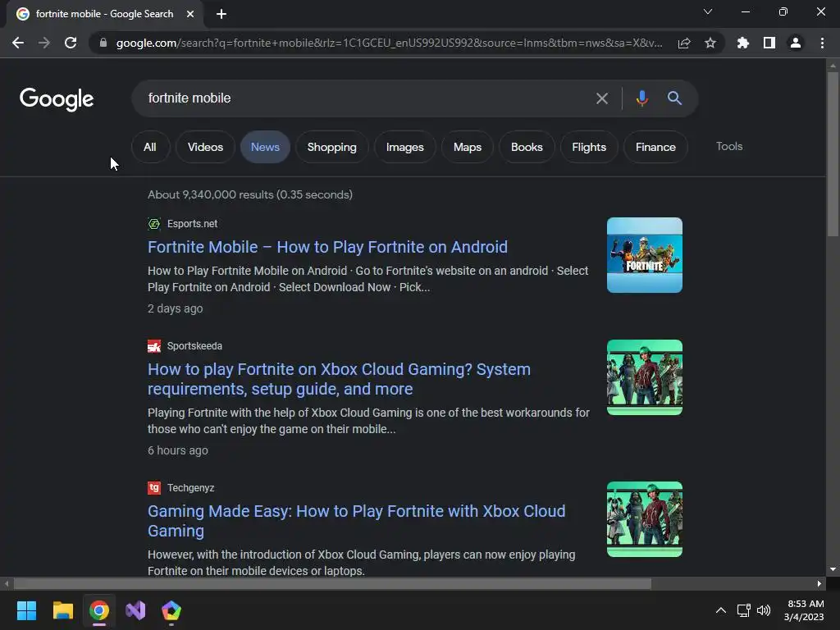Image resolution: width=840 pixels, height=630 pixels.
Task: Reload the page with refresh icon
Action: 71,43
